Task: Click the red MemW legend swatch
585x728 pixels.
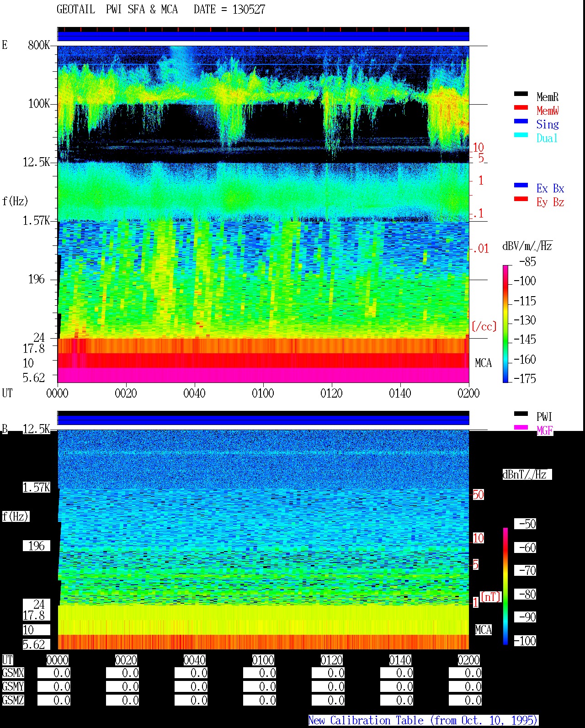Action: point(521,108)
